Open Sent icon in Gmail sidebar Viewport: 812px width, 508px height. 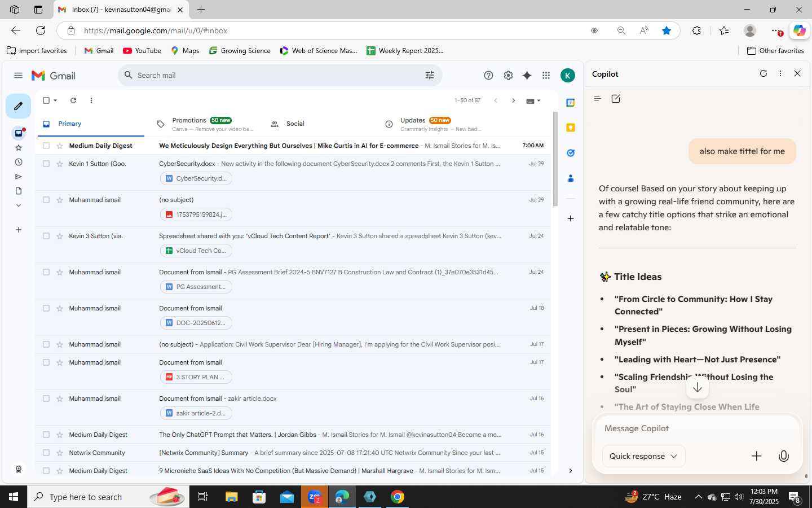point(19,177)
